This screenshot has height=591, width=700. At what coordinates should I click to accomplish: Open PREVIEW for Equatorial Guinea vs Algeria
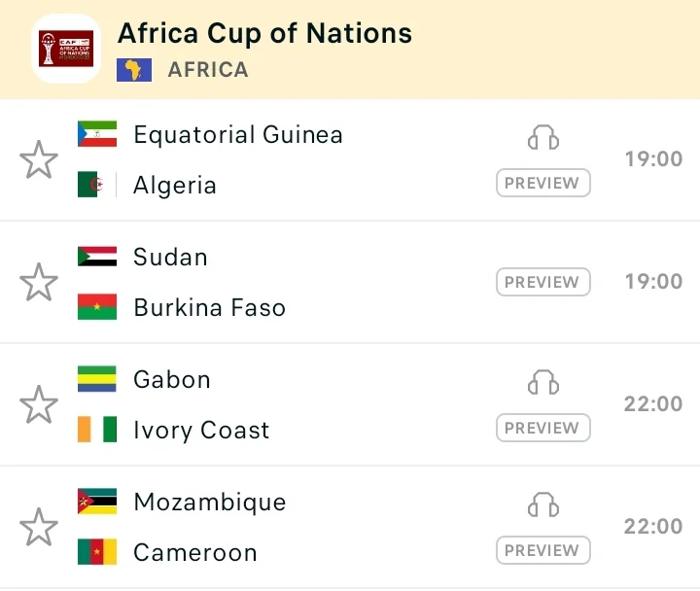[x=543, y=183]
